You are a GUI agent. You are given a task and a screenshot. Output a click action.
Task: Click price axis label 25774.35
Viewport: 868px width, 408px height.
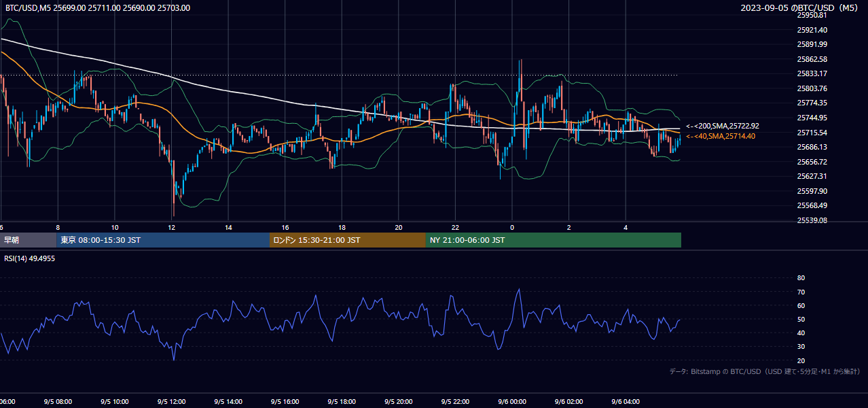coord(812,103)
